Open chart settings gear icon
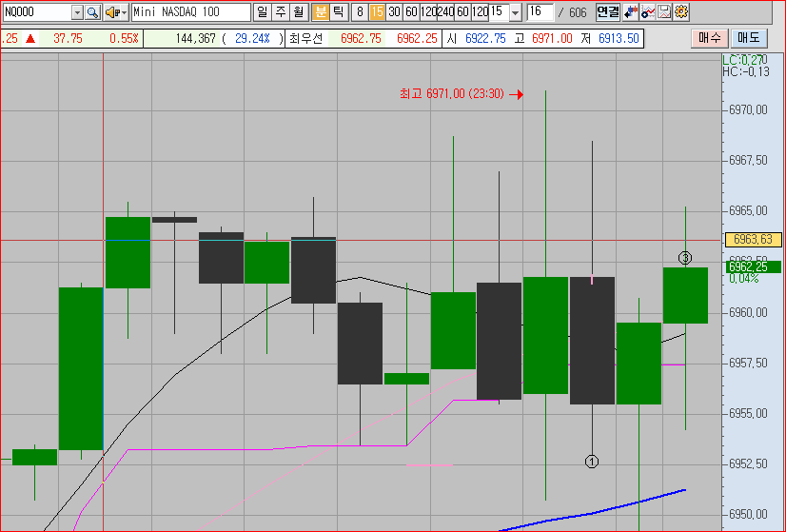786x532 pixels. (681, 12)
